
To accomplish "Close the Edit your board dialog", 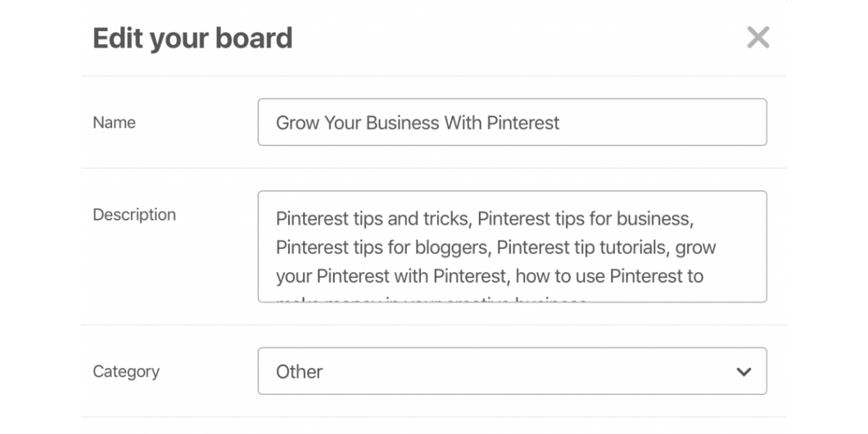I will [758, 38].
